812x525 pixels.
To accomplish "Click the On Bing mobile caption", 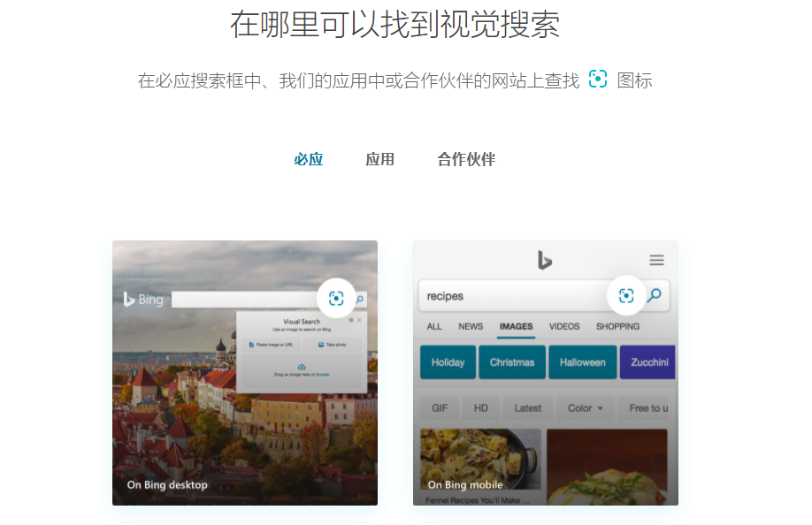I will click(x=465, y=484).
